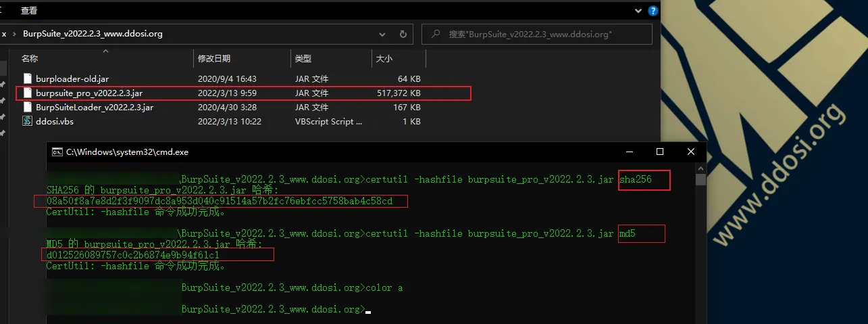Sort files by 类型 column header
This screenshot has width=868, height=324.
pos(303,59)
